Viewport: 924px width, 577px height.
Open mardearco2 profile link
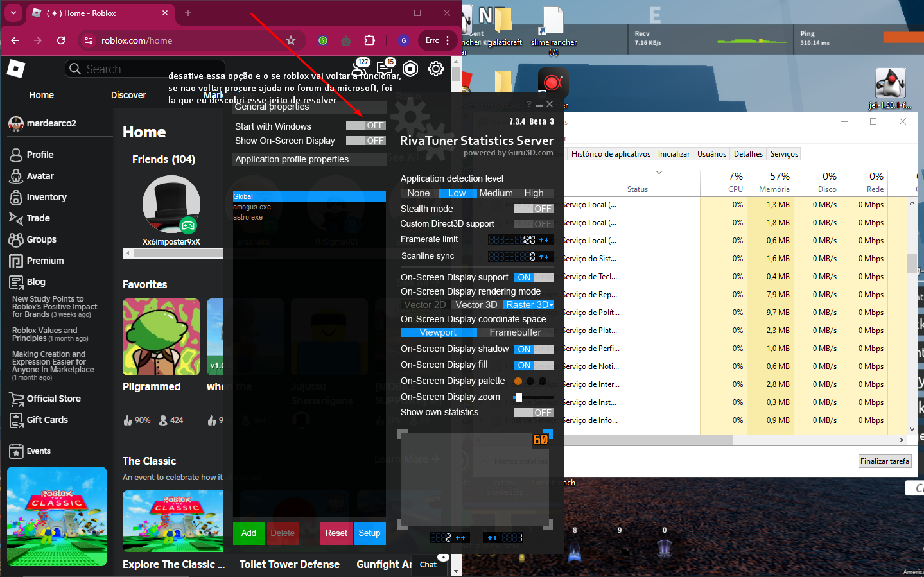click(42, 123)
